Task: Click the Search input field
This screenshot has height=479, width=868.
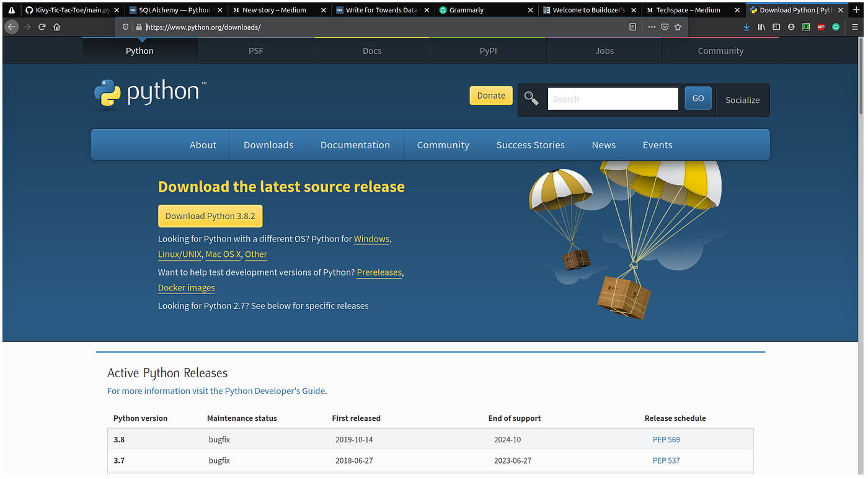Action: pyautogui.click(x=613, y=99)
